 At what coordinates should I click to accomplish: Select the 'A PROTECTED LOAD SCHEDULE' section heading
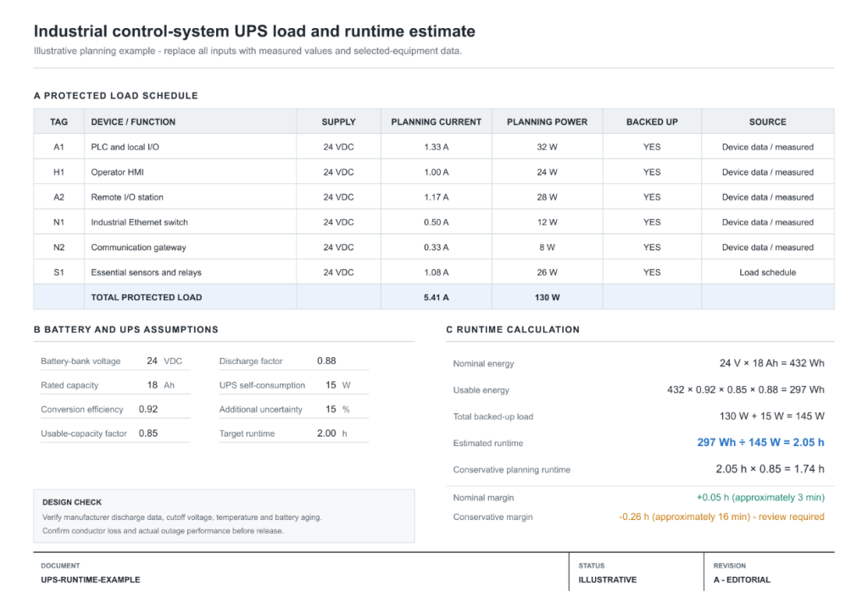point(115,96)
